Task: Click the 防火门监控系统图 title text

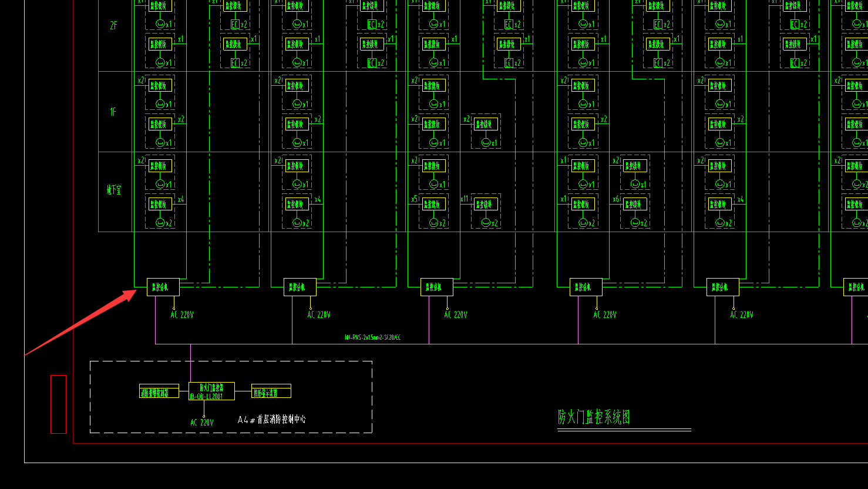Action: click(x=594, y=417)
